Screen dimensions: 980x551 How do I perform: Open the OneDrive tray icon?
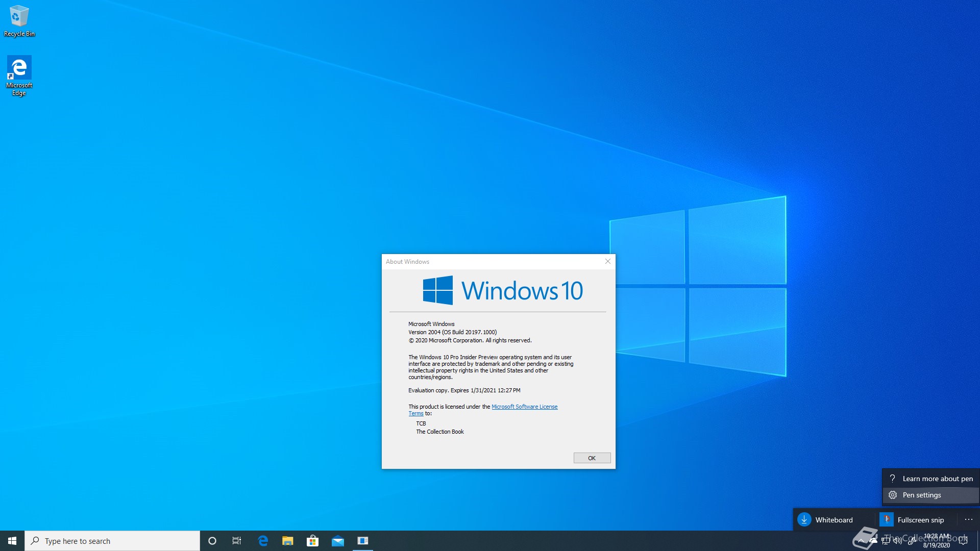pyautogui.click(x=873, y=541)
